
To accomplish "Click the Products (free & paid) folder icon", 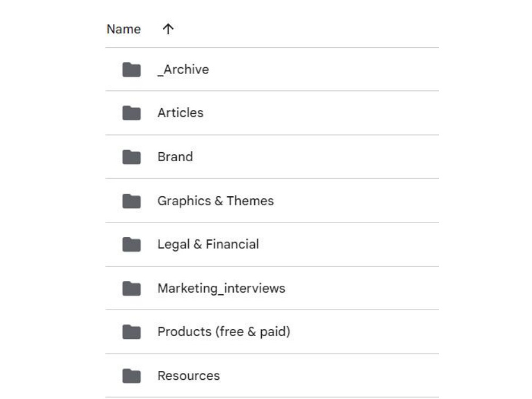I will 131,332.
